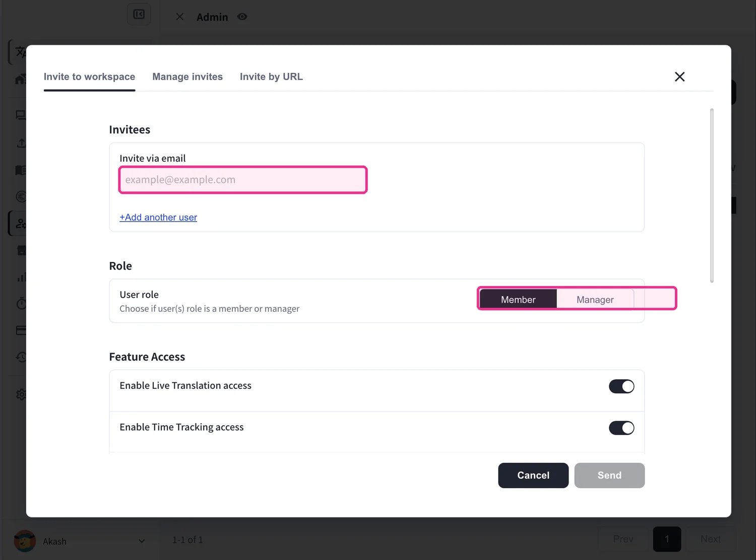Open the settings gear in the sidebar

21,394
